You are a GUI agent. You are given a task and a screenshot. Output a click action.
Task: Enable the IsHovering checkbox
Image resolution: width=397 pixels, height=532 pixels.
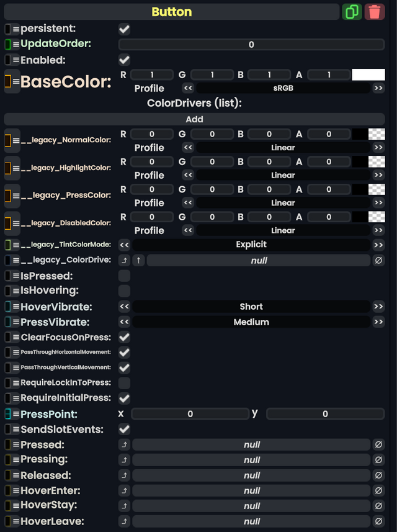(x=124, y=291)
